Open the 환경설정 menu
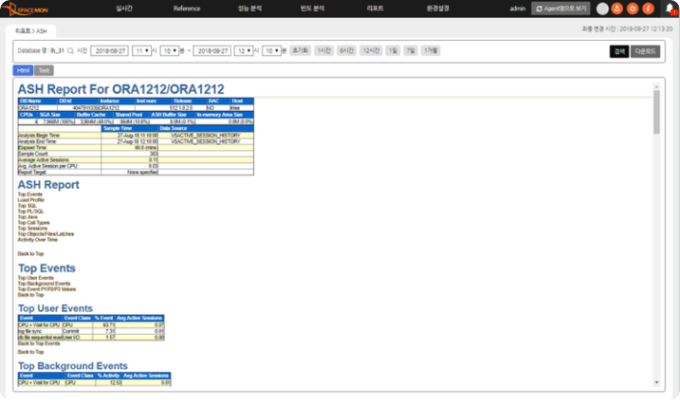The height and width of the screenshot is (400, 680). (438, 8)
